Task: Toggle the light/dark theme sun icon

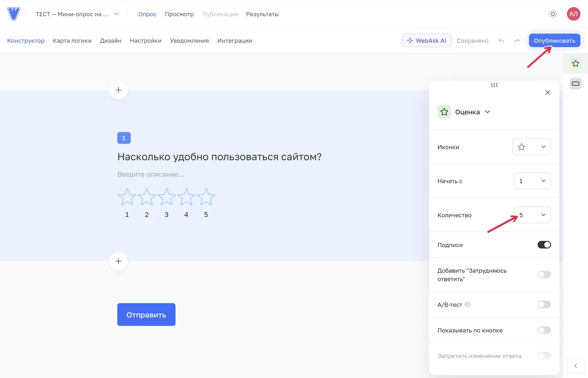Action: pyautogui.click(x=553, y=14)
